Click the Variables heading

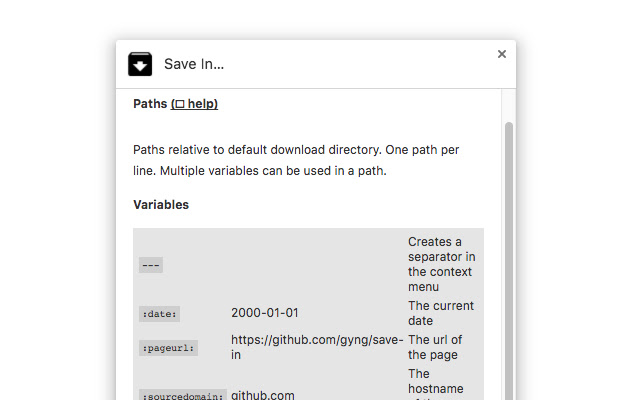161,205
